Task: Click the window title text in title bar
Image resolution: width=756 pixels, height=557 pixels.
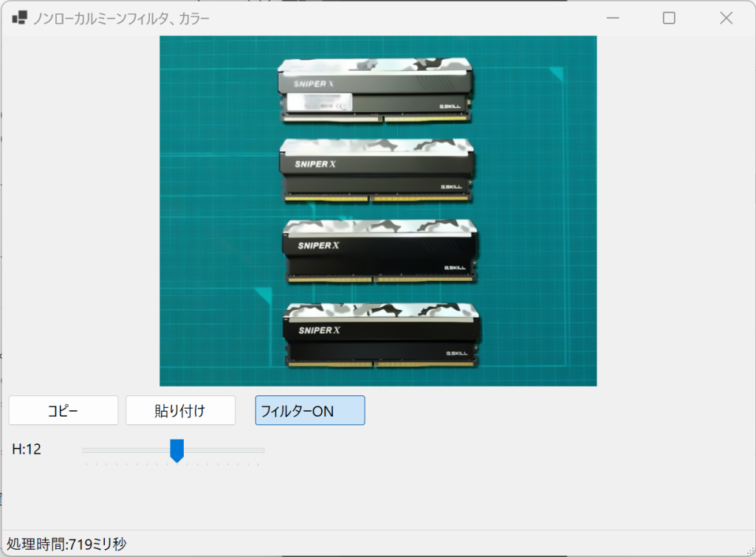Action: (x=121, y=18)
